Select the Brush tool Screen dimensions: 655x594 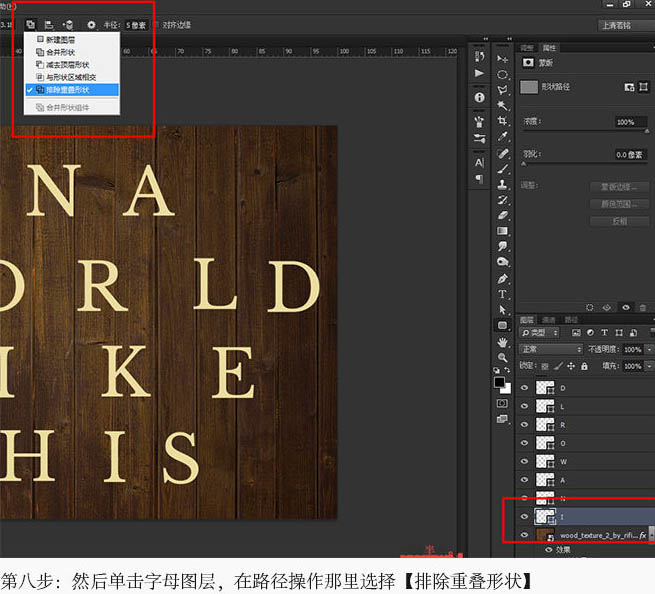503,169
